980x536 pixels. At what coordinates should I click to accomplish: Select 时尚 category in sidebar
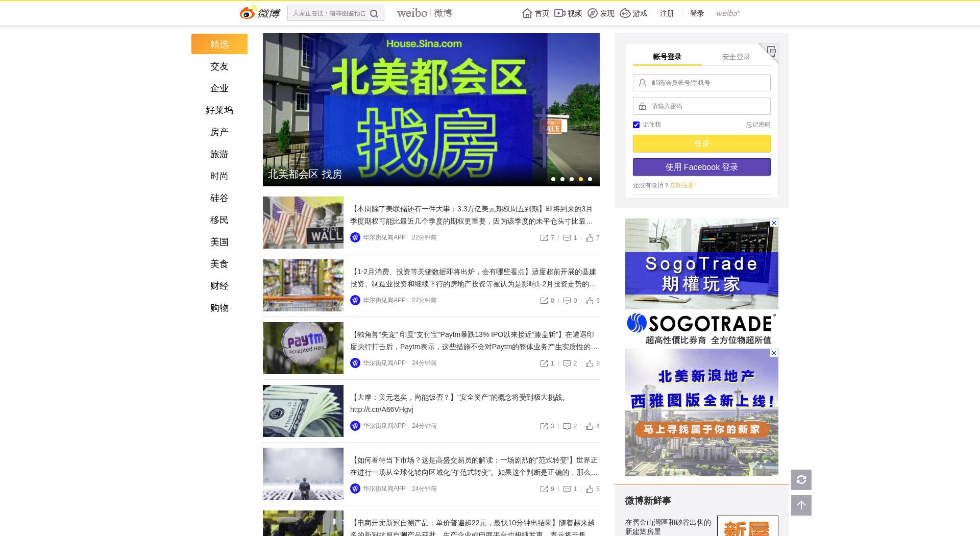[219, 176]
